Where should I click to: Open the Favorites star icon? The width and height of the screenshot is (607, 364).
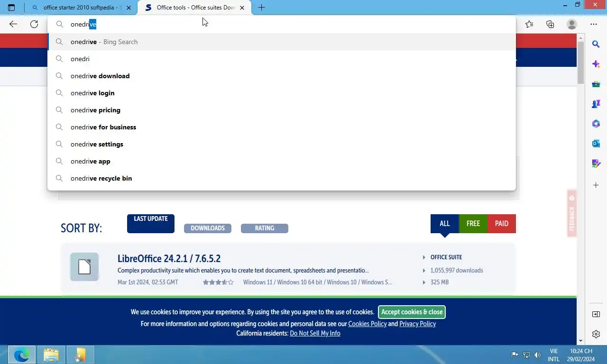point(529,24)
